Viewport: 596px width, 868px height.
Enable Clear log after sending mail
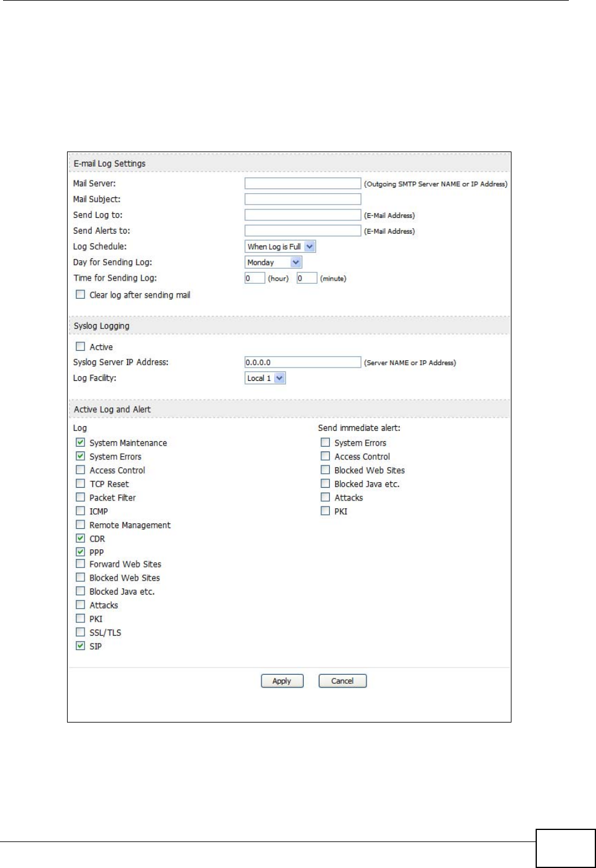(80, 295)
